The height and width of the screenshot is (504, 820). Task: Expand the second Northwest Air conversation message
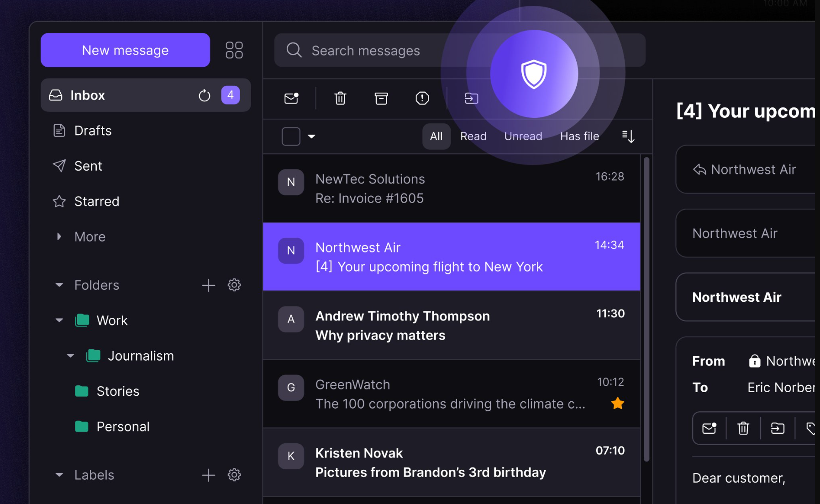tap(745, 233)
